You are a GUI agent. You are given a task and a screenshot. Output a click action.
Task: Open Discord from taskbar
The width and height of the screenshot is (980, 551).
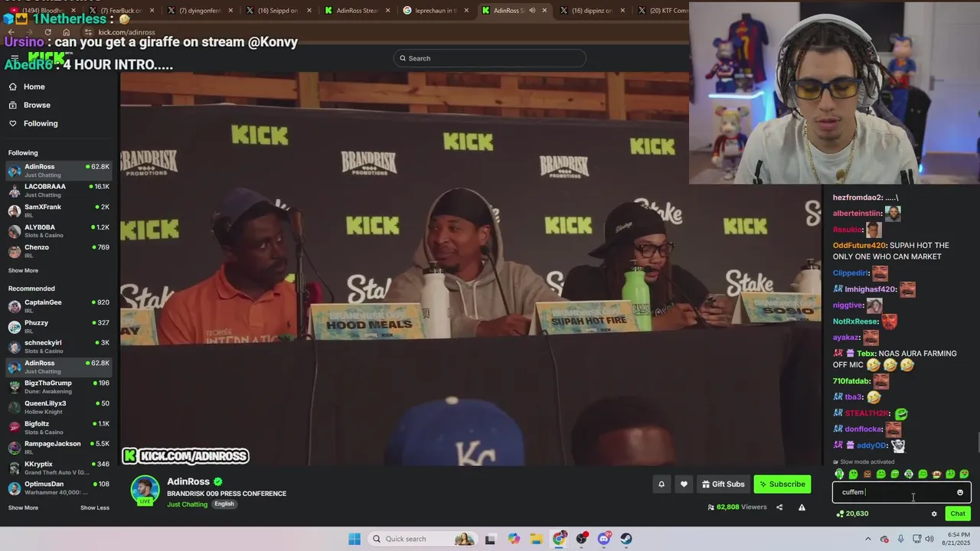point(604,539)
